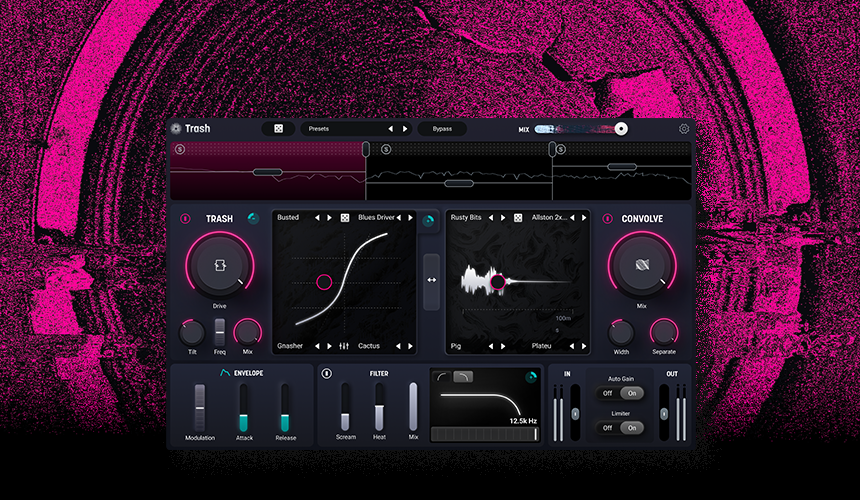Open the Presets selector
The width and height of the screenshot is (860, 500).
(x=357, y=129)
